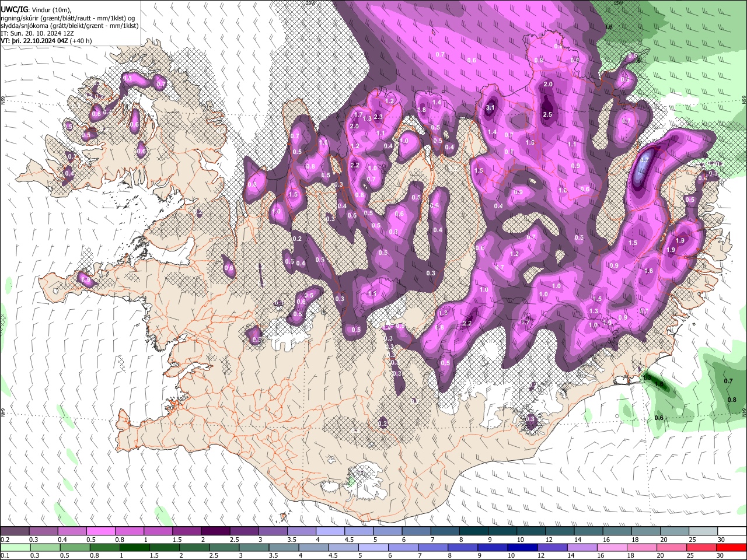The width and height of the screenshot is (747, 560).
Task: Click the bright red 30 mm rain swatch
Action: (x=732, y=547)
